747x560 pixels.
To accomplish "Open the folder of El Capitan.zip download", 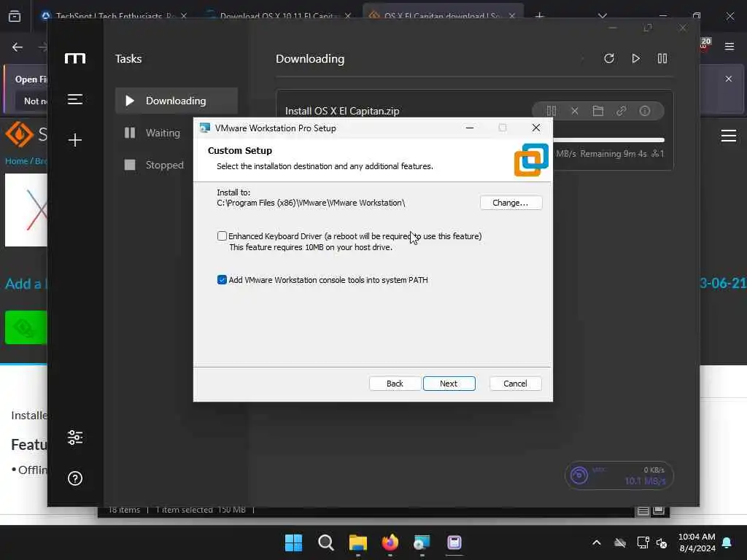I will click(x=598, y=111).
